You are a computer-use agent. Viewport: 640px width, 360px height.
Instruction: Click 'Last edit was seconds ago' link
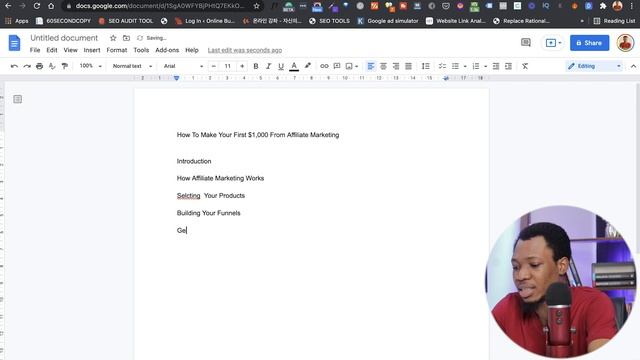coord(245,50)
